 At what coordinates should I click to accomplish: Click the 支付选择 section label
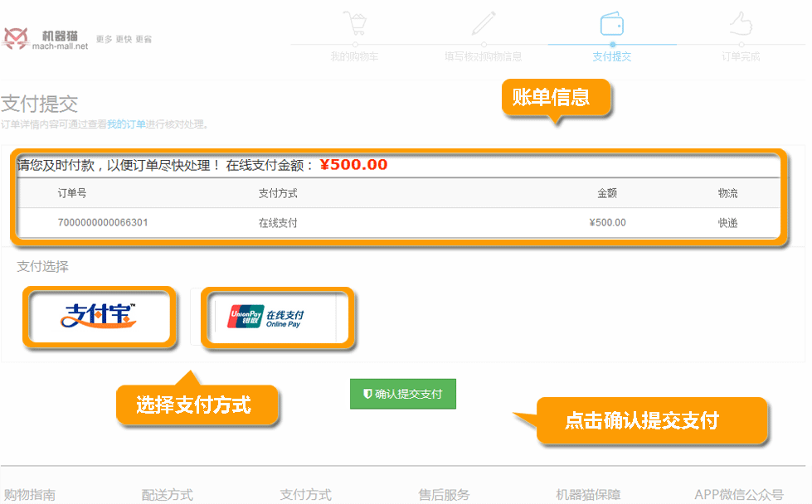42,266
